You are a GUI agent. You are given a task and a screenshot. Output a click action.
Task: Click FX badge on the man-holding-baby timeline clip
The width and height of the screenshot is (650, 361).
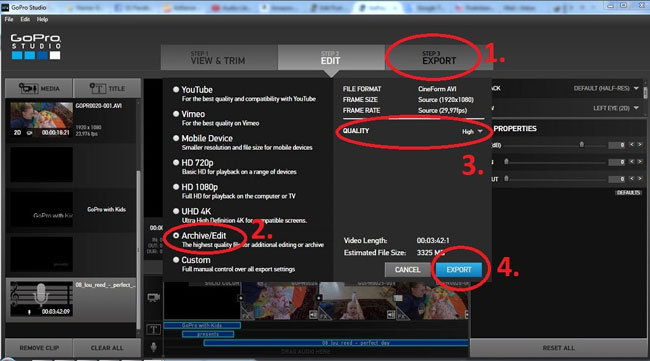tap(402, 316)
